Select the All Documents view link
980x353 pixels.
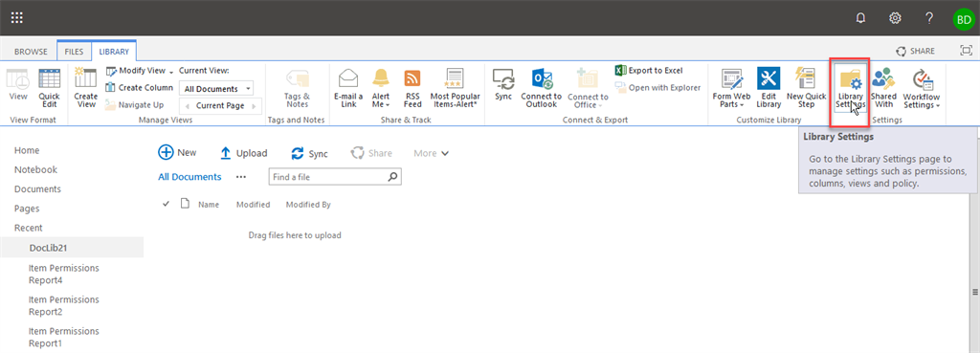click(189, 177)
